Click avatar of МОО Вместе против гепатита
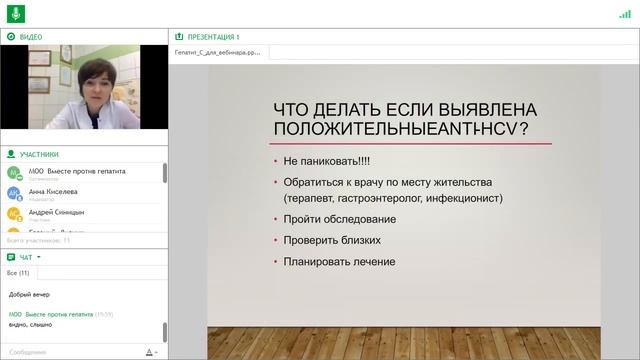This screenshot has width=640, height=360. pos(14,173)
